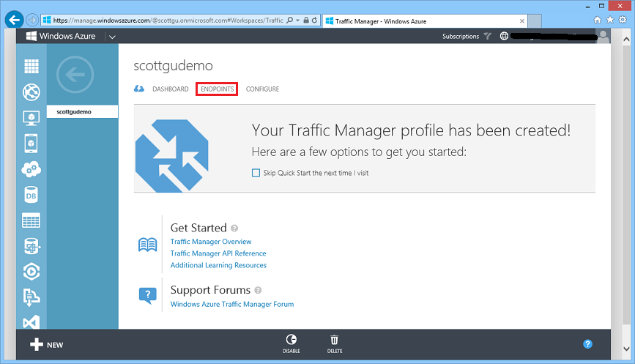Switch to the Dashboard tab

(171, 89)
